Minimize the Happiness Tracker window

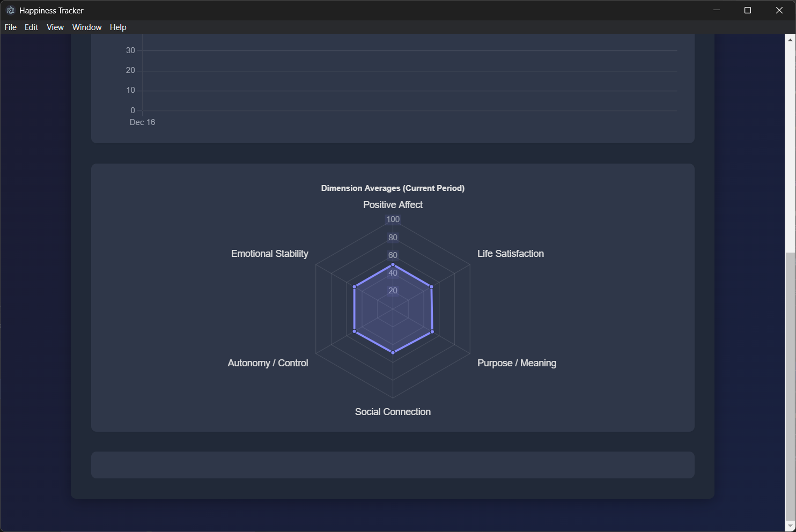coord(717,10)
